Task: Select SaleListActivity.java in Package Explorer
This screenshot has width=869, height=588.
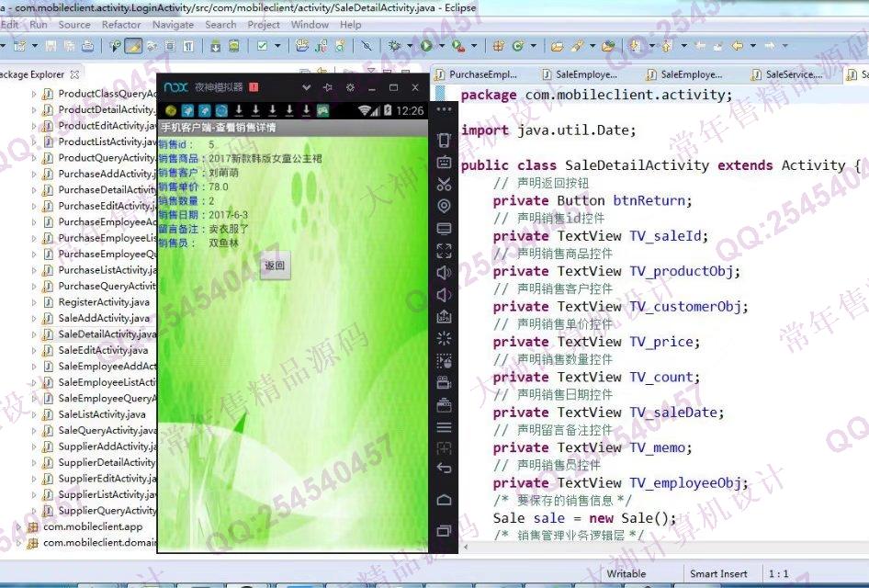Action: coord(102,414)
